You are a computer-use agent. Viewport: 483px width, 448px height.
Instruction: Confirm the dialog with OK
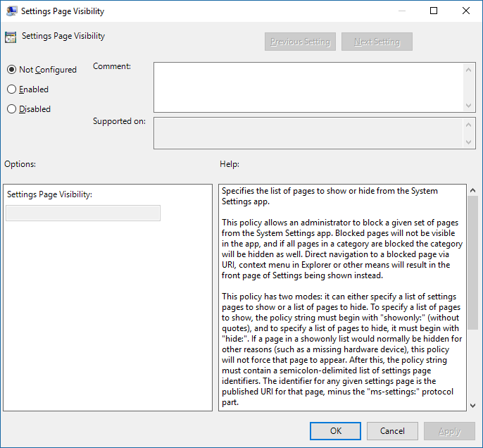336,431
